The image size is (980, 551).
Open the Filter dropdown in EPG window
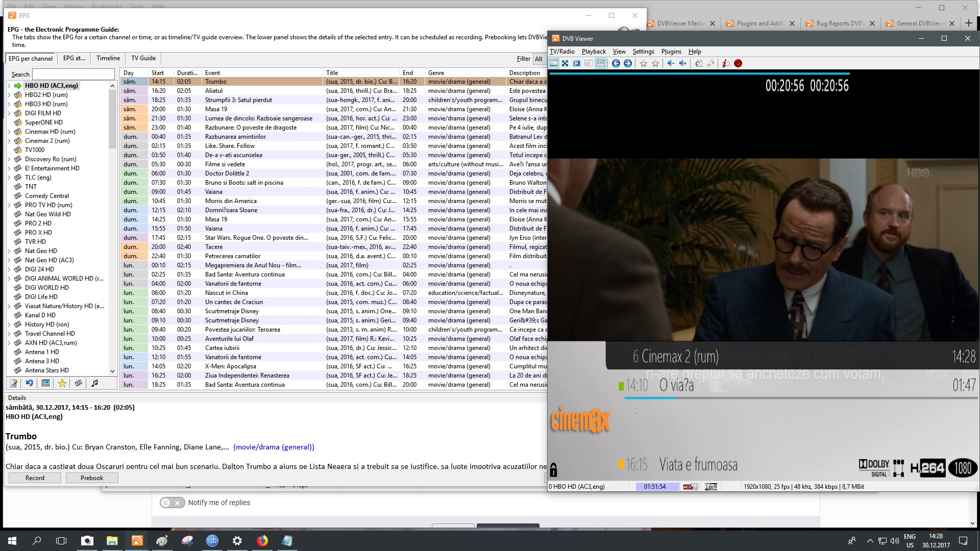point(539,59)
